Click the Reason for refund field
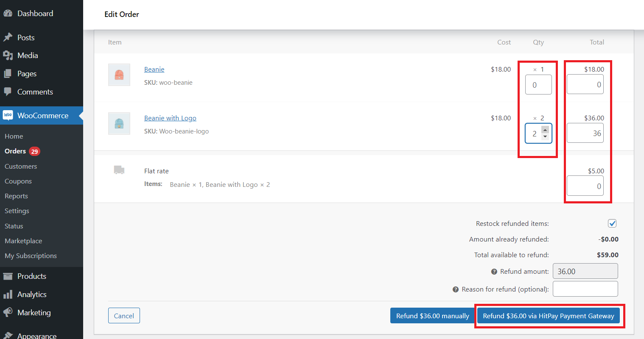The height and width of the screenshot is (339, 644). [585, 289]
